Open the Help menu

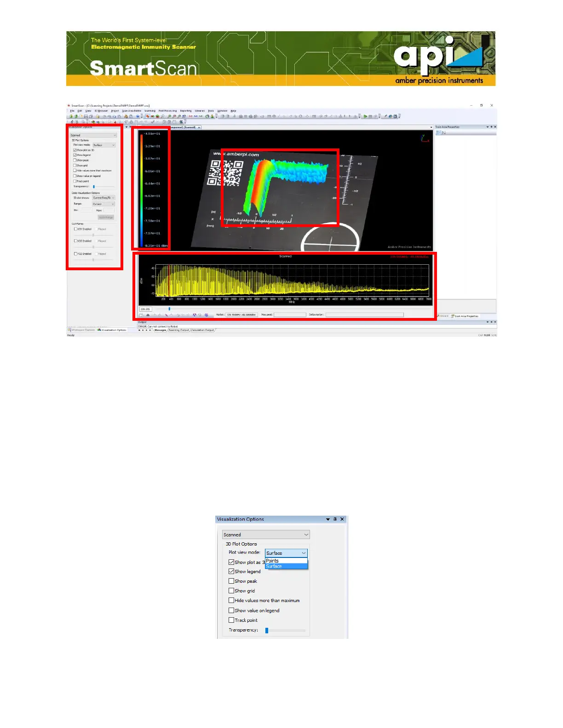point(233,111)
